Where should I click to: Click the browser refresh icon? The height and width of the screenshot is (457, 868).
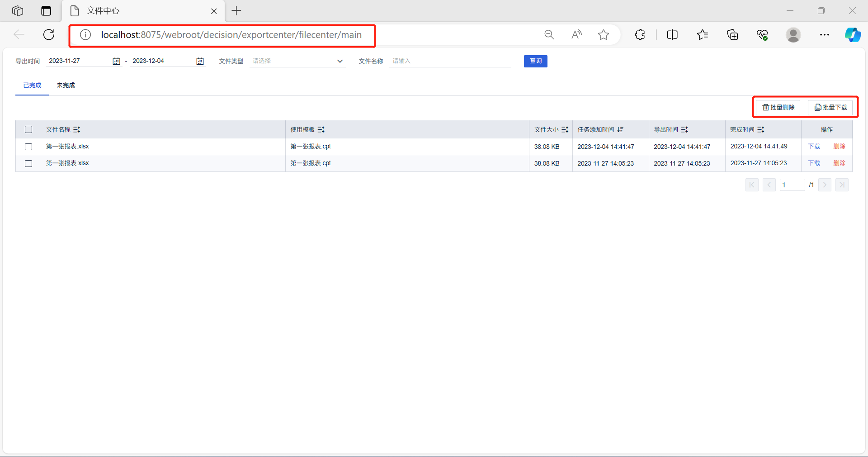49,35
